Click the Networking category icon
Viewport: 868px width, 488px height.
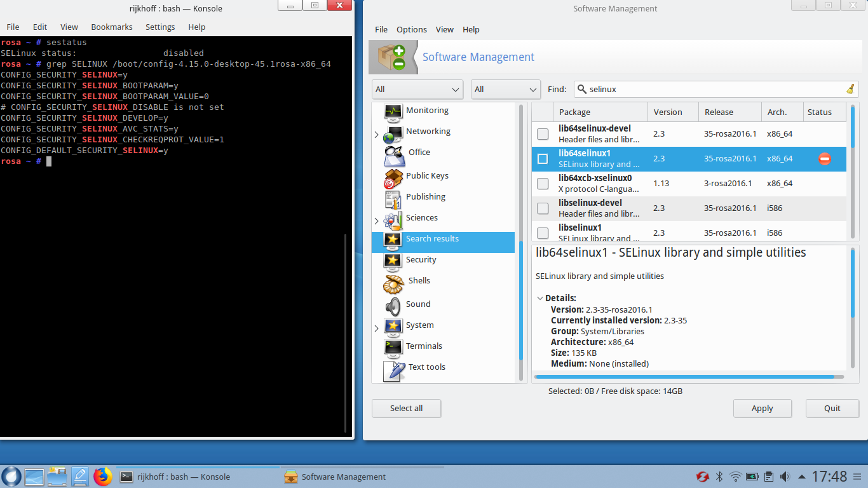pyautogui.click(x=393, y=133)
